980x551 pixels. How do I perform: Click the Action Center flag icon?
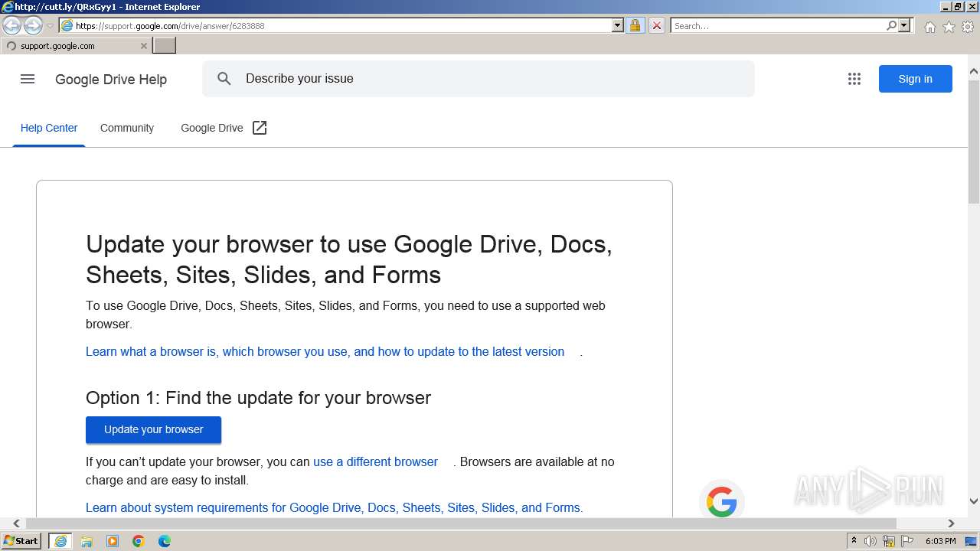point(907,541)
